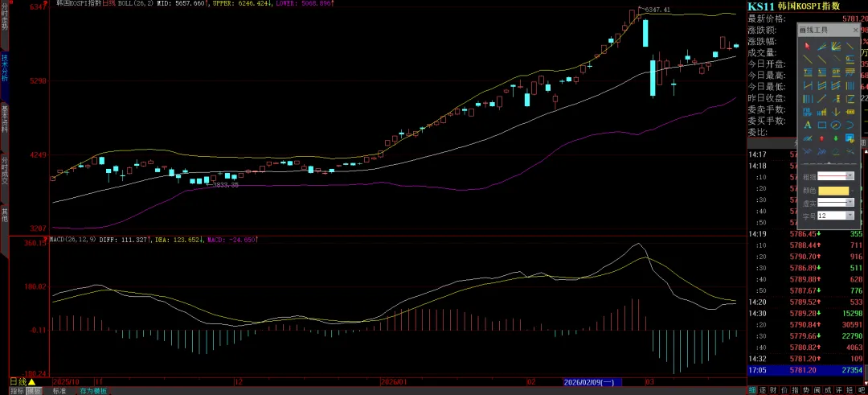The image size is (868, 395).
Task: Click the KS11 stock code title
Action: click(x=760, y=6)
